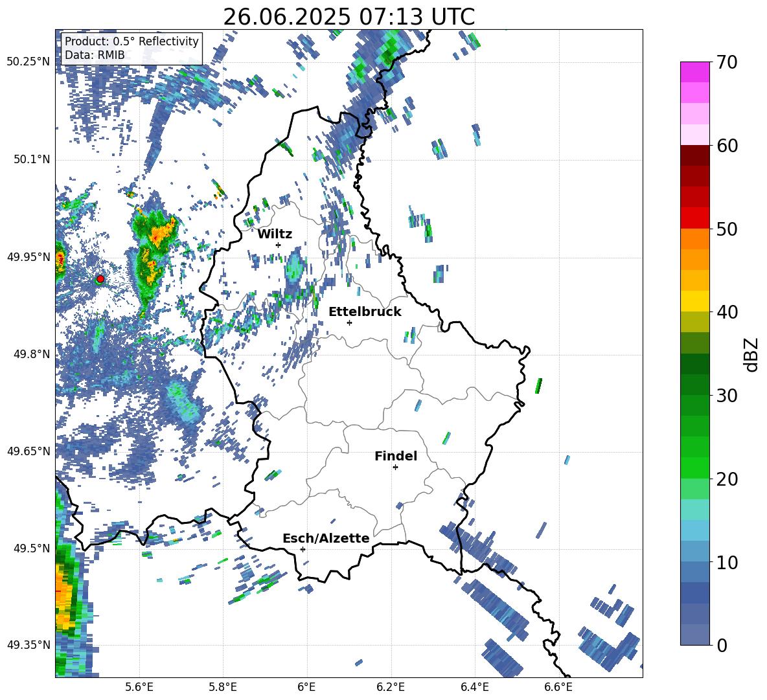Click the 6°E longitude label
767x700 pixels.
pos(306,687)
